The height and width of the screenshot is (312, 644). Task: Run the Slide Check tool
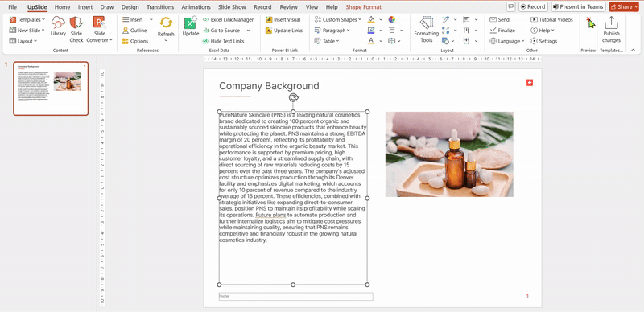[76, 29]
